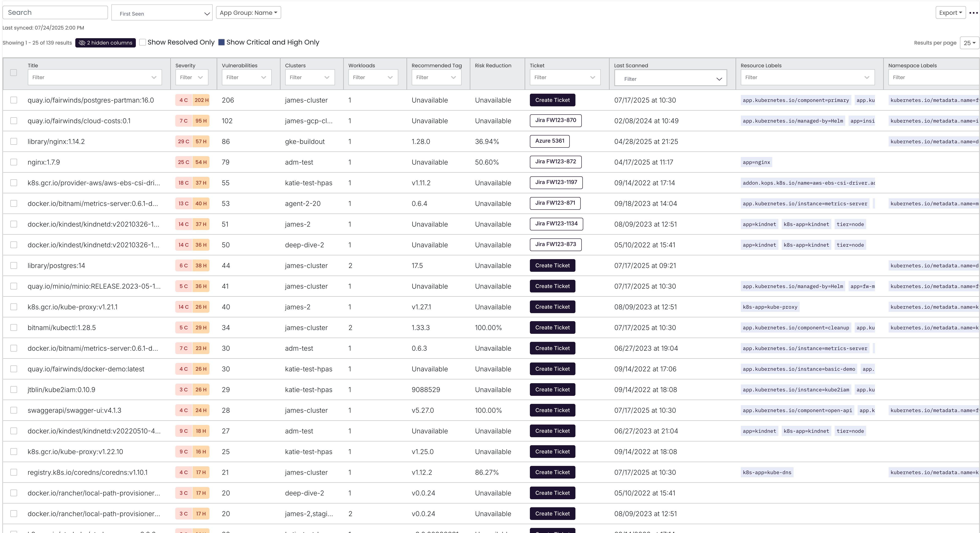
Task: Click app.kubernetes.io/component=primary label
Action: coord(796,100)
